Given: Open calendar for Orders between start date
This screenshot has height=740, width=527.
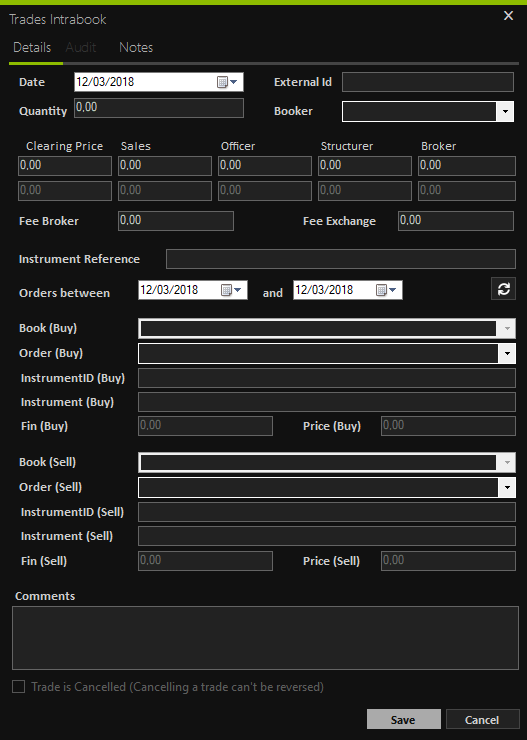Looking at the screenshot, I should [x=231, y=290].
